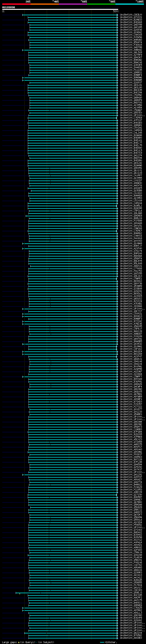Image resolution: width=146 pixels, height=644 pixels.
Task: Select hit label UniRef100_B9RGN3
Action: point(131,40)
